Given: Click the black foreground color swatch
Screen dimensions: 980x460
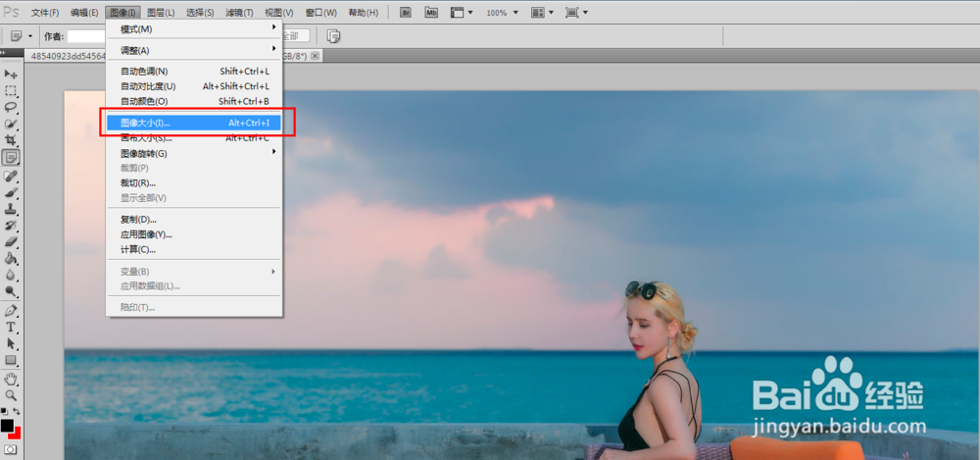Looking at the screenshot, I should [x=7, y=425].
